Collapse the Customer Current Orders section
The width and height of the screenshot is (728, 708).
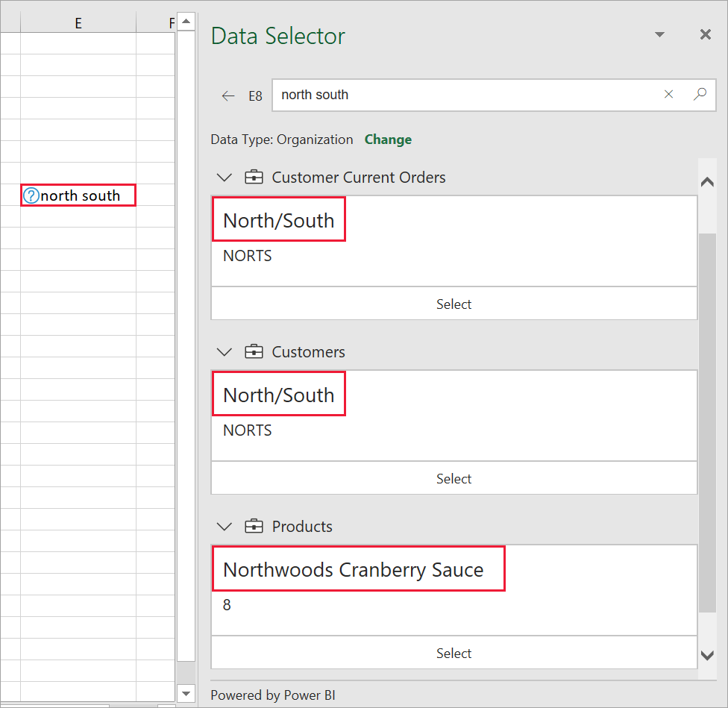224,177
